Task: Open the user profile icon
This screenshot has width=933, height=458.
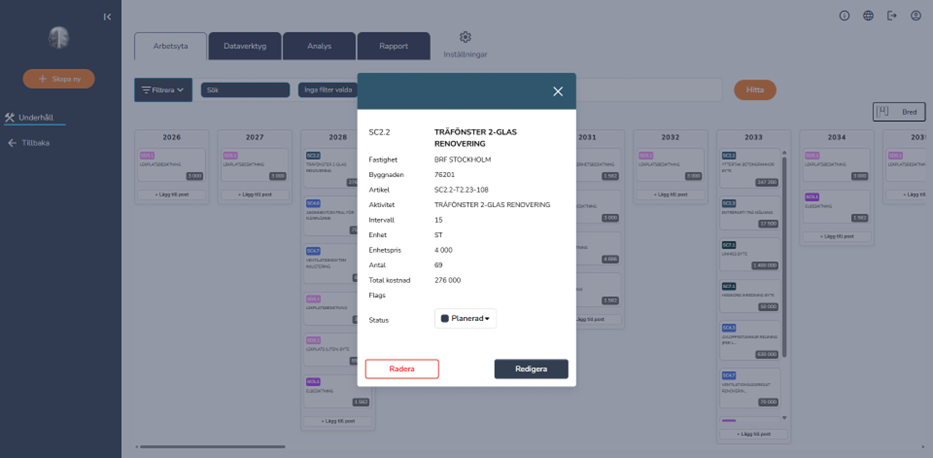Action: click(x=916, y=16)
